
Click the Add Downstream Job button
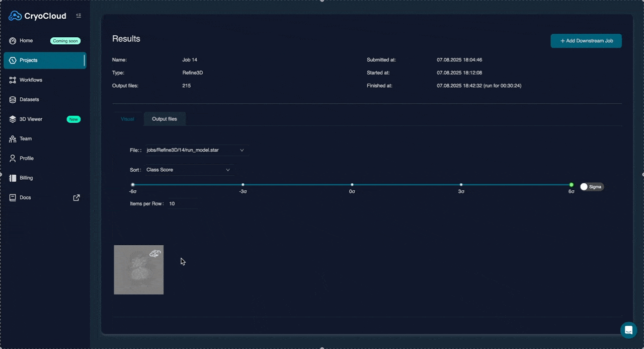(x=586, y=41)
